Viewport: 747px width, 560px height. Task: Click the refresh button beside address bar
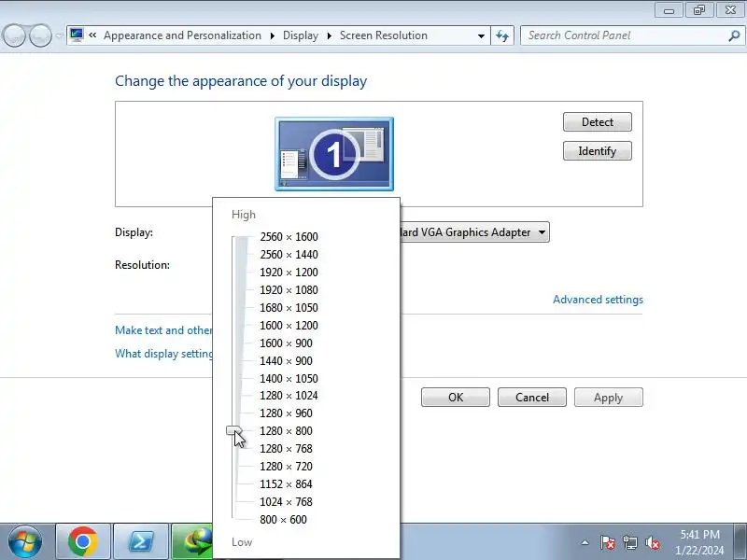tap(502, 35)
